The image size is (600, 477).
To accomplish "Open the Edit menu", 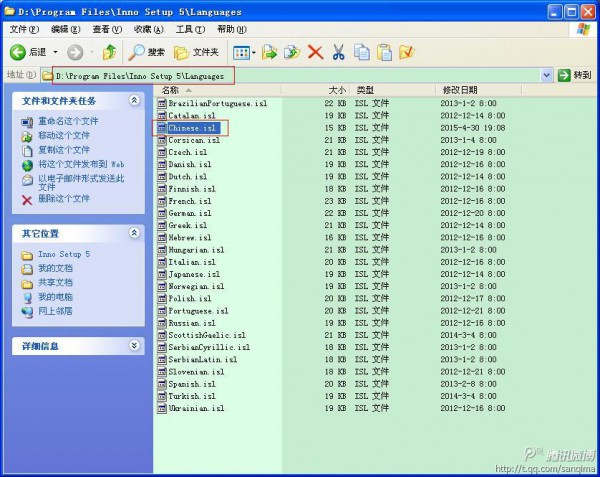I will (65, 29).
